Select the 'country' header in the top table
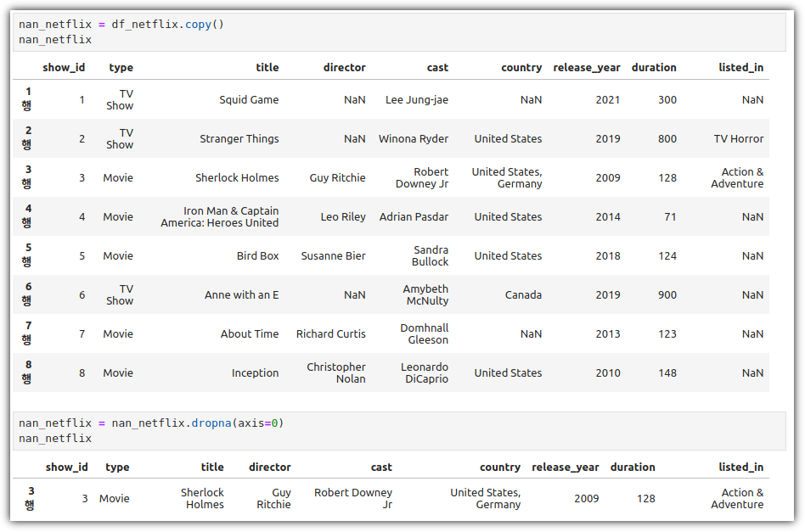The height and width of the screenshot is (532, 805). (521, 67)
